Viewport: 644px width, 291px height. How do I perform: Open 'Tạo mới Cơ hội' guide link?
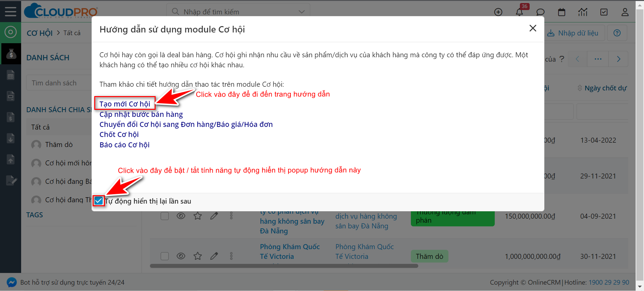click(125, 104)
